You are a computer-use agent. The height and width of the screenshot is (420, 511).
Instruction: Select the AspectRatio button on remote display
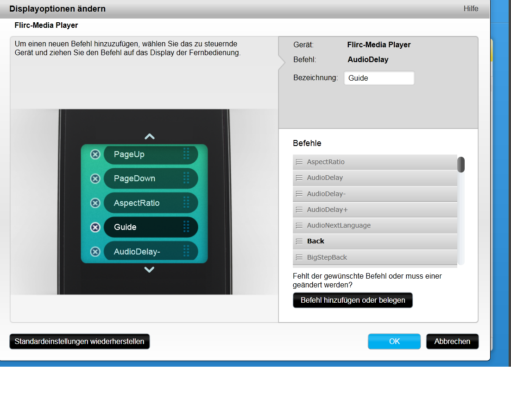151,203
